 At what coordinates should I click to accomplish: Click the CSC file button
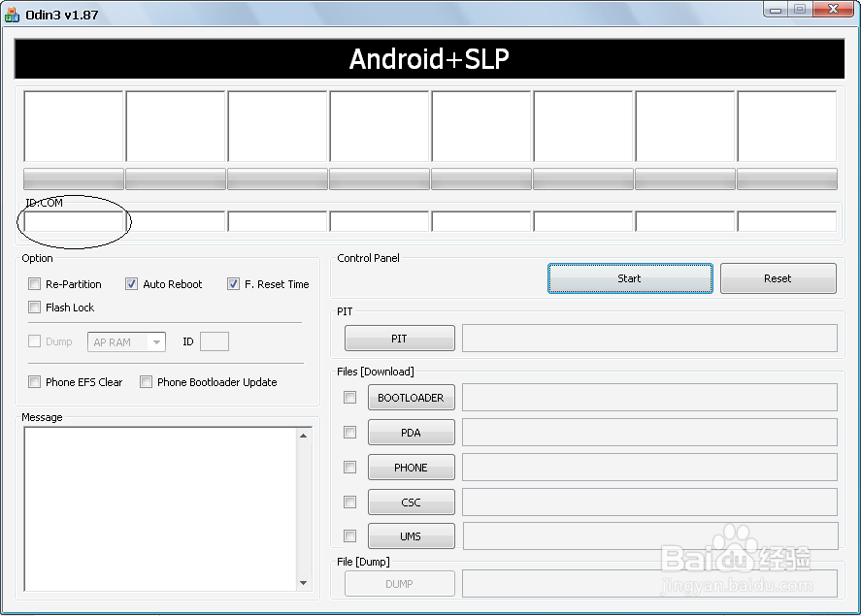click(x=411, y=503)
